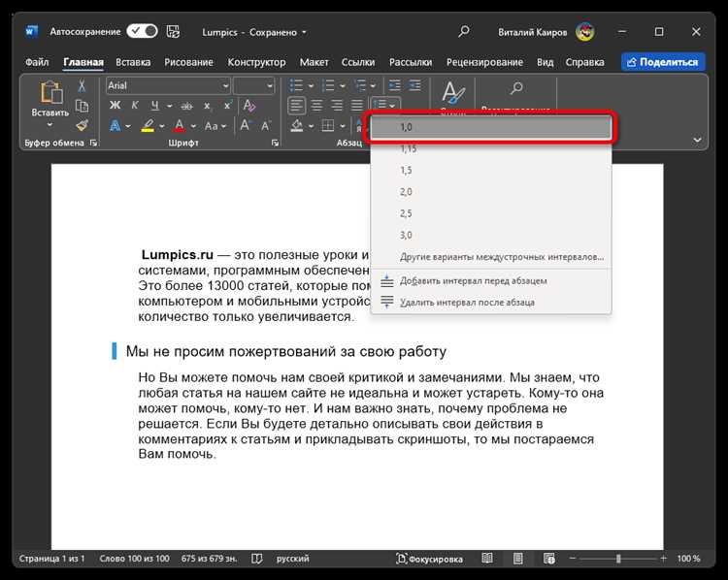This screenshot has width=728, height=580.
Task: Increase font size
Action: (246, 126)
